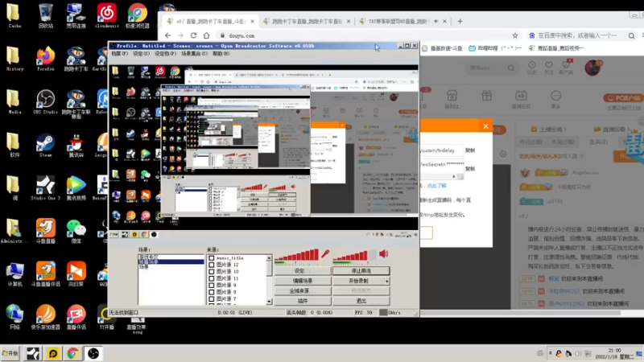Adjust the desktop audio volume meter

coord(354,255)
